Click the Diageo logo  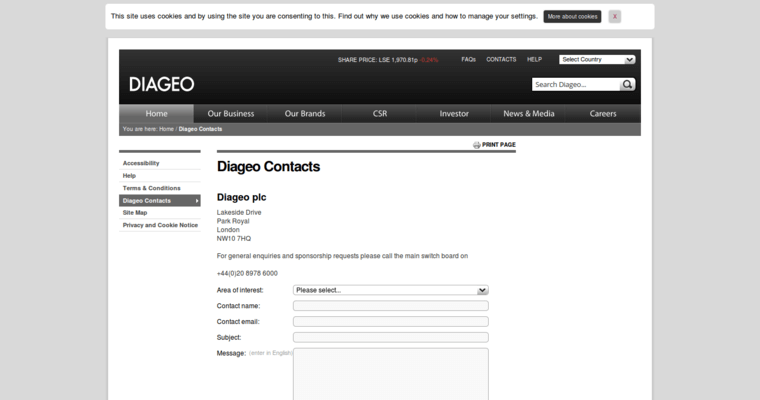(x=161, y=84)
